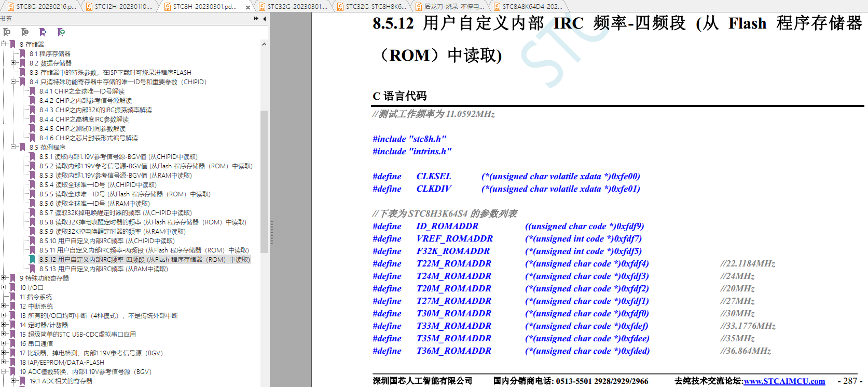This screenshot has height=387, width=868.
Task: Open bookmark 8.4.2 CHIP之内部参考信号源解读
Action: [x=86, y=101]
